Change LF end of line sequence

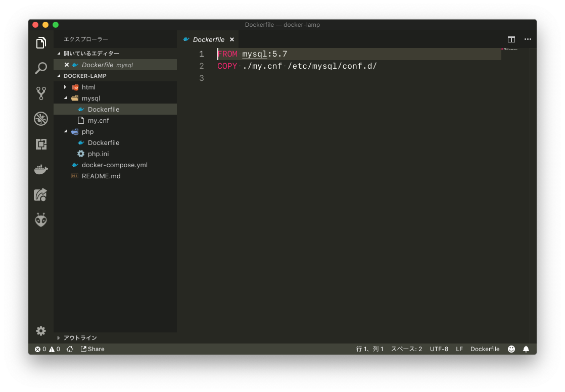pos(459,349)
